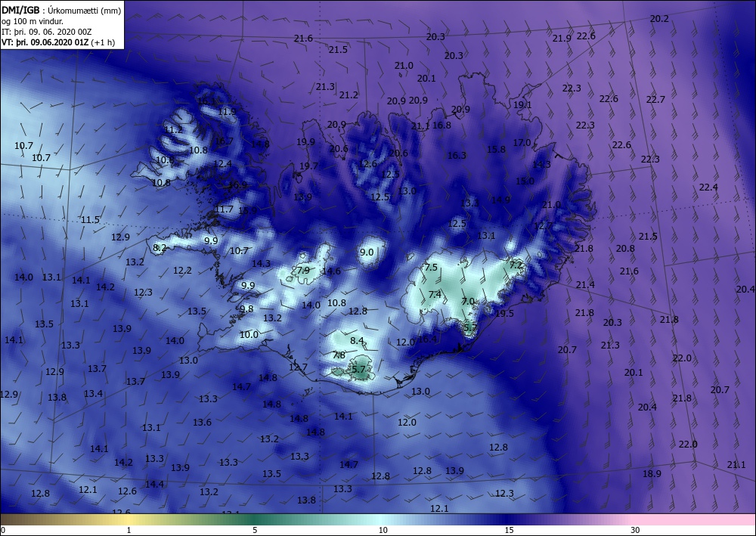
Task: Click the "og 100 m vindur." subtitle line
Action: pyautogui.click(x=33, y=21)
